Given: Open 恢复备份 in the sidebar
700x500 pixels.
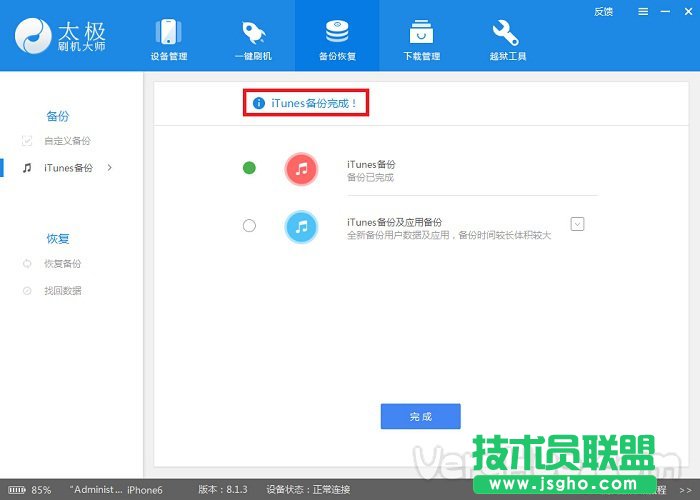Looking at the screenshot, I should [x=62, y=264].
